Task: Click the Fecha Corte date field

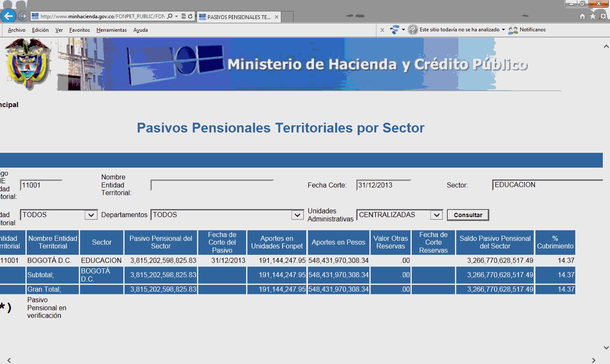Action: click(x=383, y=185)
